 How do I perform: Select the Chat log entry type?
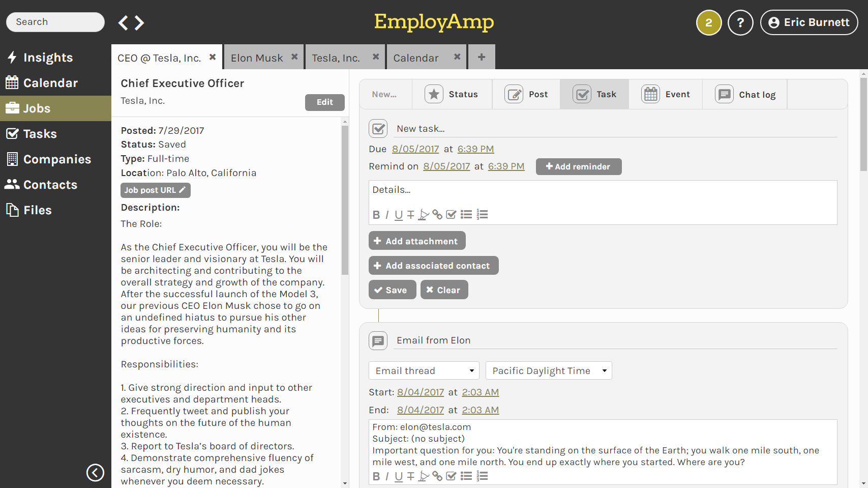coord(745,94)
